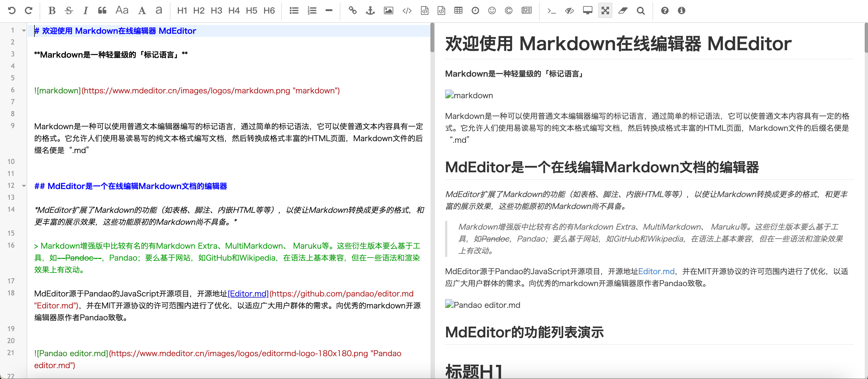
Task: Apply H6 heading from toolbar
Action: coord(269,11)
